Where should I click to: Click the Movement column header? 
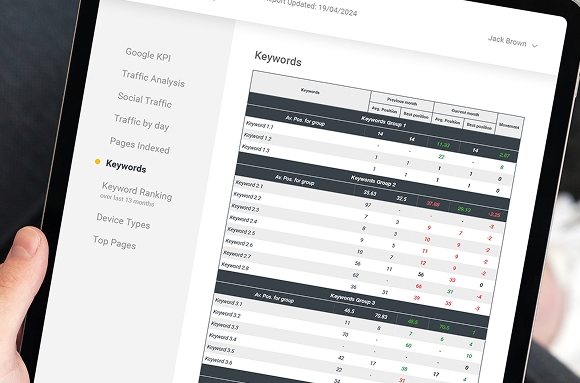[509, 126]
